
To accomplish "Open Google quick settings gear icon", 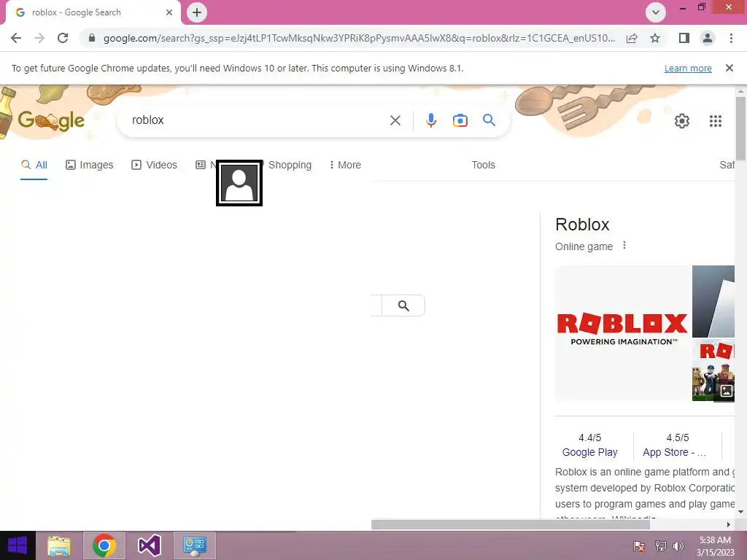I will (682, 121).
